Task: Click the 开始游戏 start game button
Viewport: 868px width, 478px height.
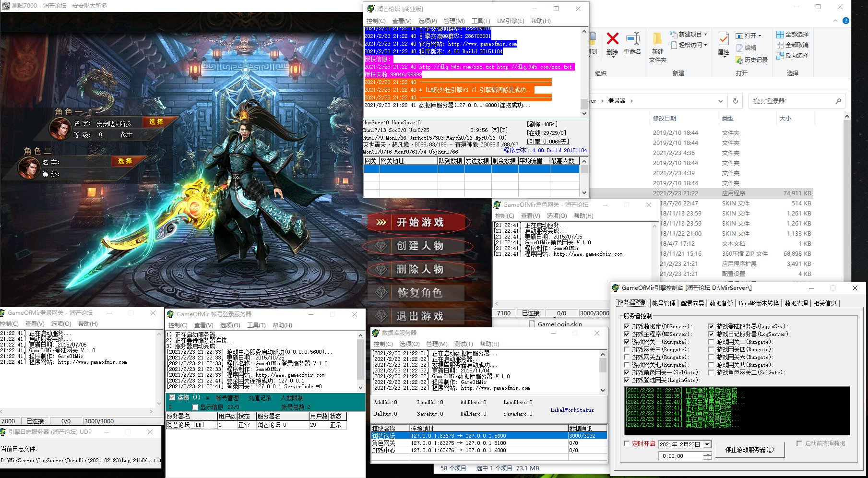Action: 416,222
